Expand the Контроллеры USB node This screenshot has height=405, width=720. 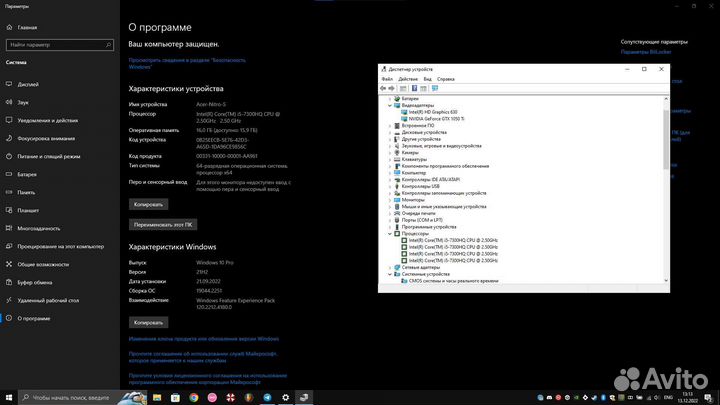[x=390, y=186]
